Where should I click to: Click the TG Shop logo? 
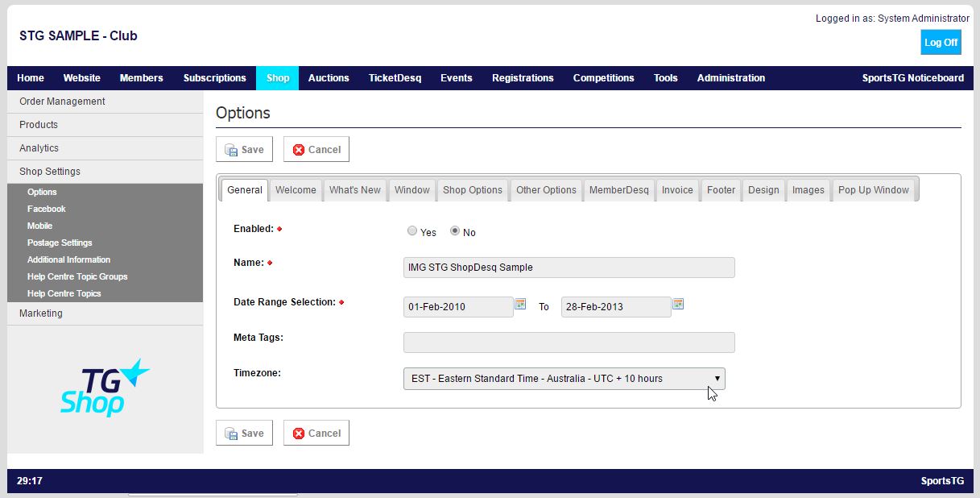[105, 387]
